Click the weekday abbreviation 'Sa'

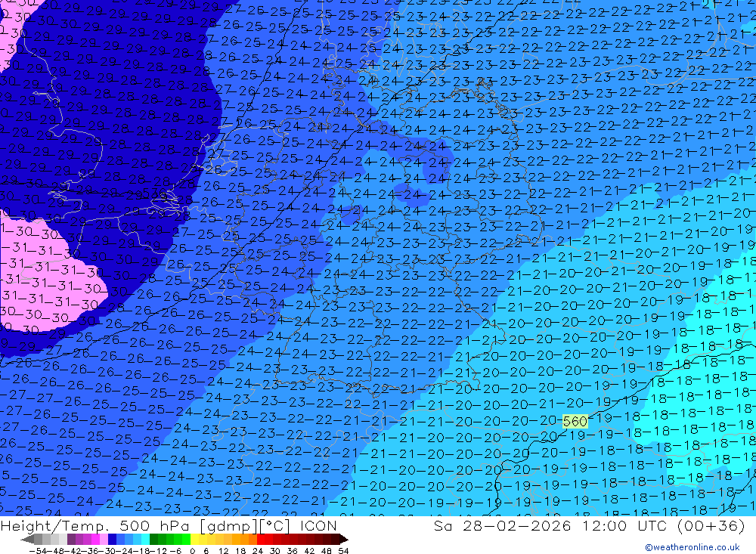[443, 525]
